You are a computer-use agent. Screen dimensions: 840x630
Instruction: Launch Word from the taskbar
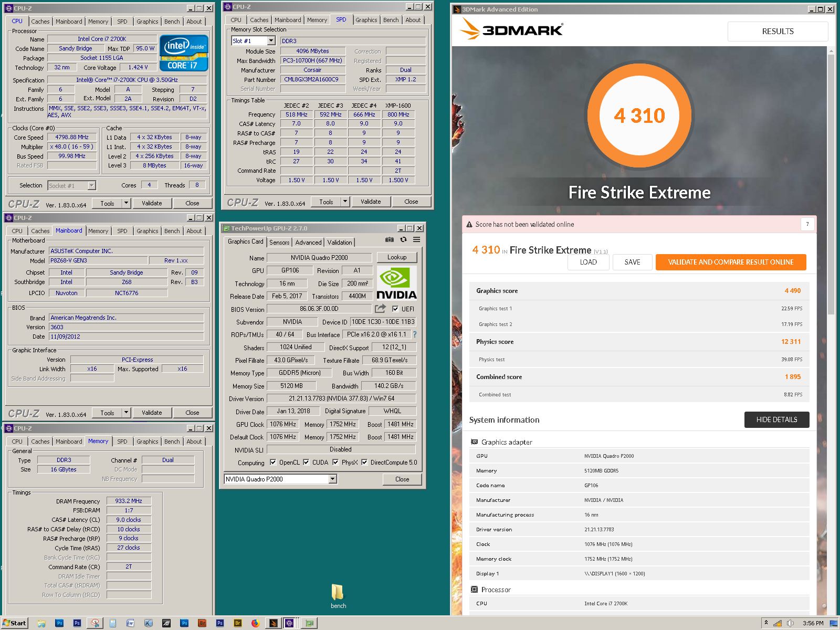point(131,623)
